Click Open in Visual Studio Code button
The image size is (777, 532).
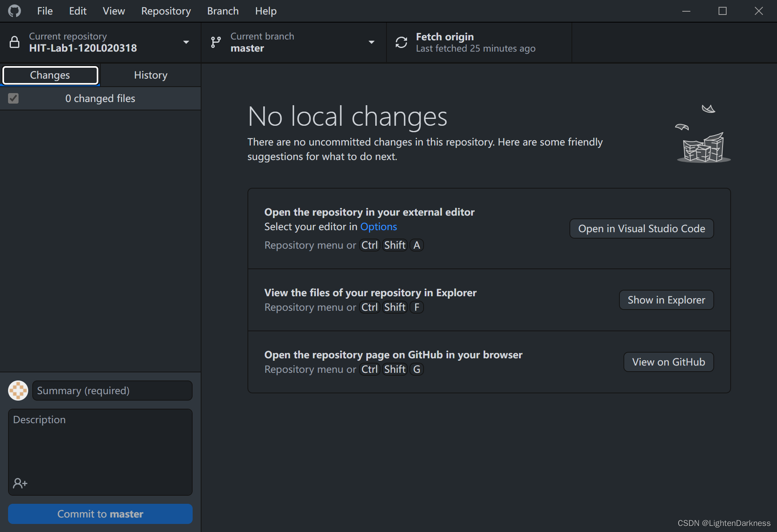[x=641, y=229]
